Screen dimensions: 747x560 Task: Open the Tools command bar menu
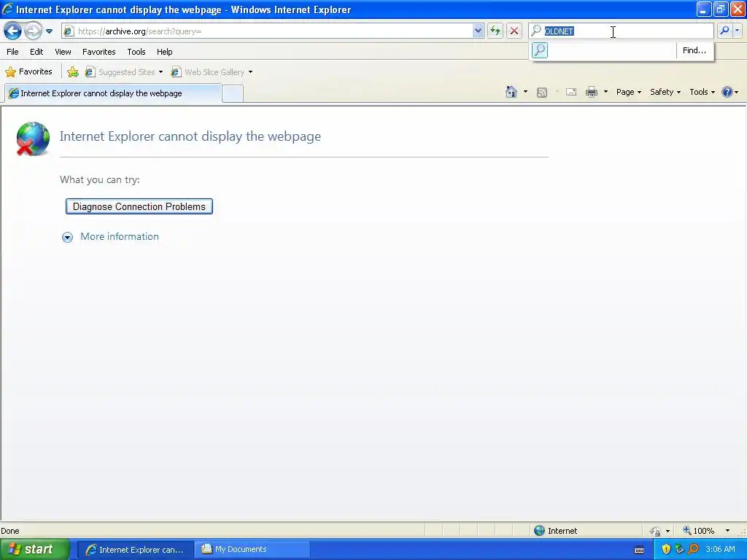(x=703, y=92)
